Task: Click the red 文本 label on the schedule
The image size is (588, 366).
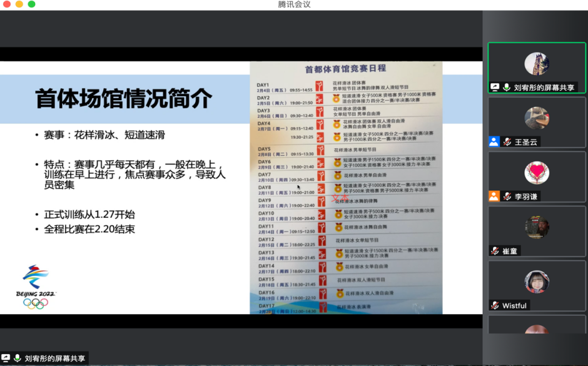Action: 340,197
